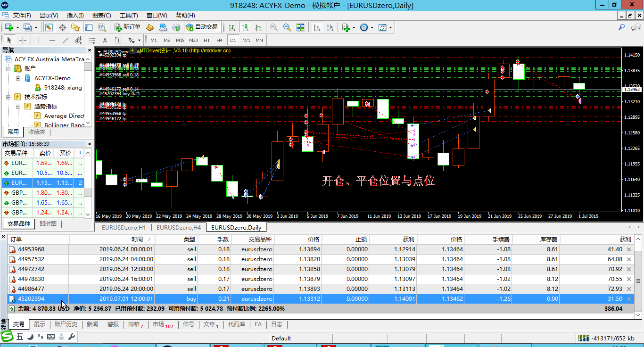644x347 pixels.
Task: Select order row 44972742
Action: 321,269
